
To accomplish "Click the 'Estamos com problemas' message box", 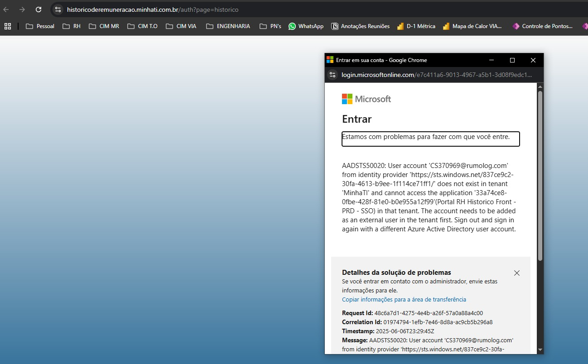I will click(430, 139).
